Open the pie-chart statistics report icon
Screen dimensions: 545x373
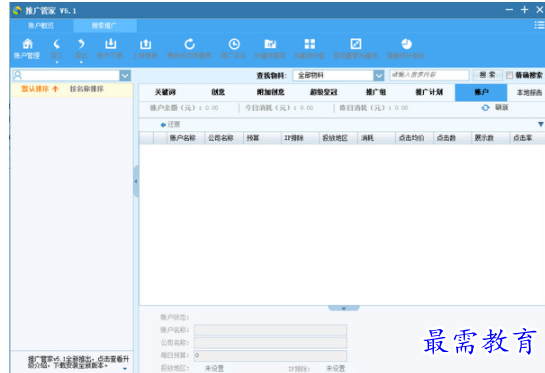[406, 44]
